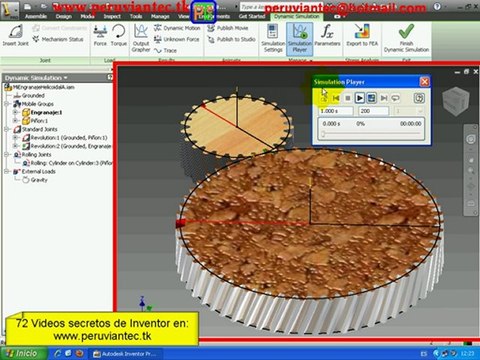Open the Help question mark icon
The height and width of the screenshot is (360, 480).
click(x=437, y=6)
